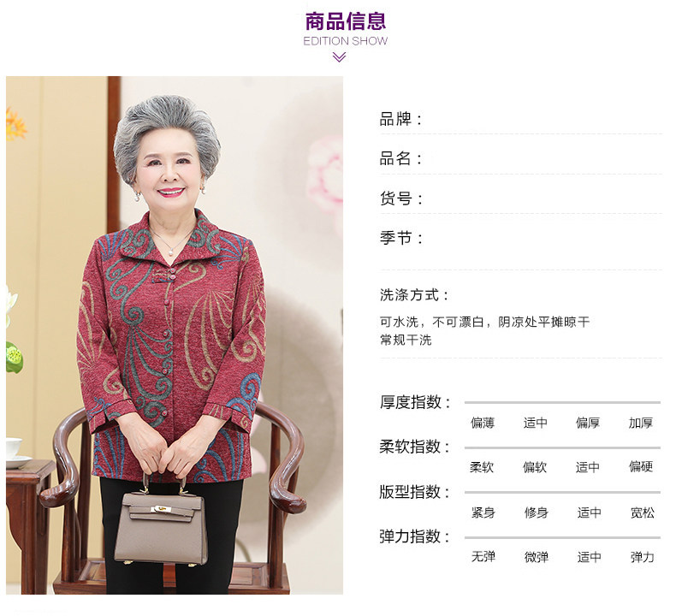Select 加厚 thickness option
Screen dimensions: 676x616
coord(641,423)
